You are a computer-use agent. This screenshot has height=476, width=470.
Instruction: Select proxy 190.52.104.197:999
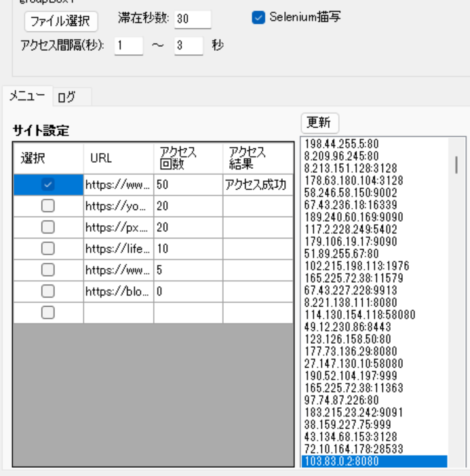click(374, 376)
